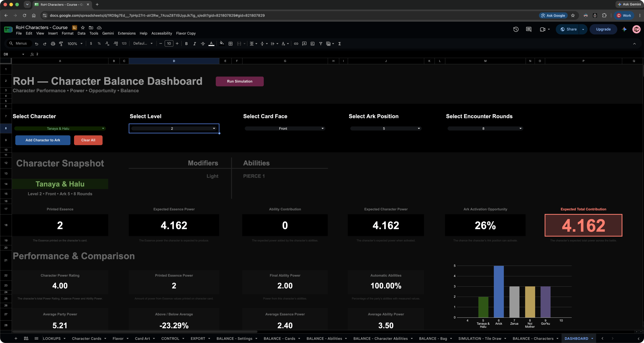Toggle strikethrough formatting
644x343 pixels.
click(203, 44)
